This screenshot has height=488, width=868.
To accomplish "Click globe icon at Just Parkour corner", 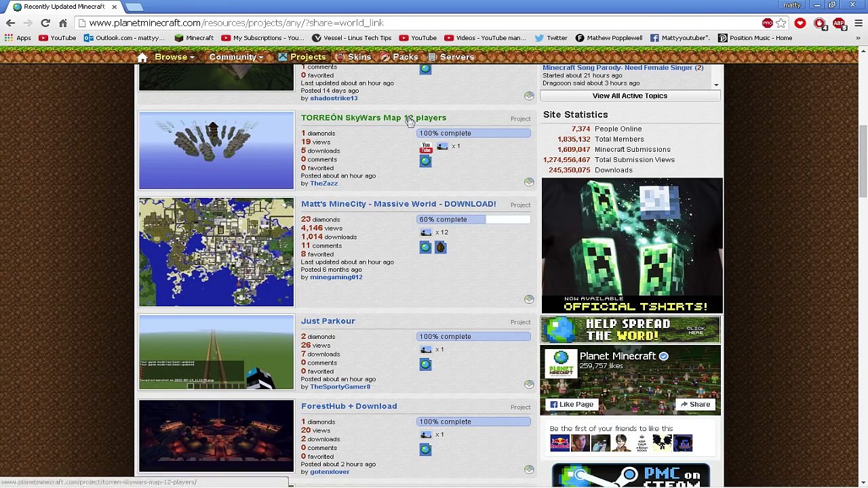I will coord(529,384).
